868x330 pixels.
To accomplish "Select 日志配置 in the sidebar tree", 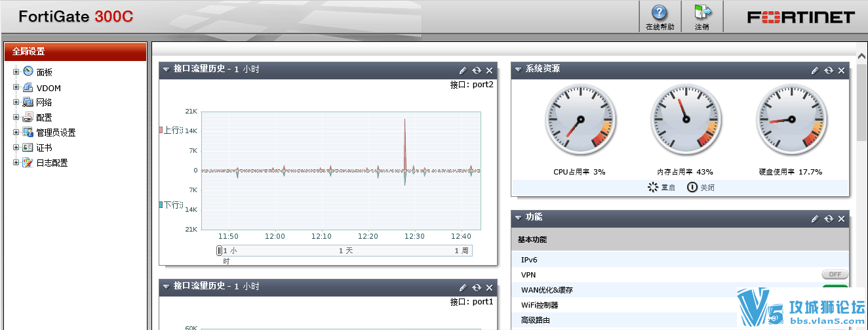I will (52, 163).
